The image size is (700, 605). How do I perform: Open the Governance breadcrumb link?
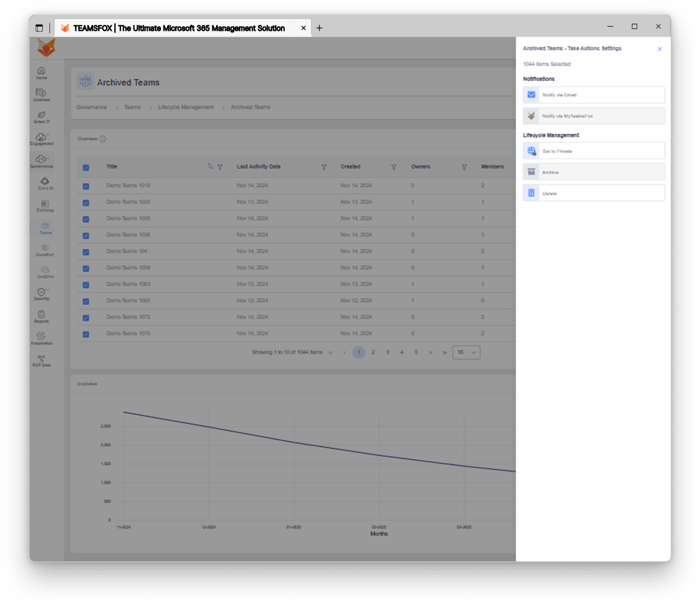coord(91,107)
